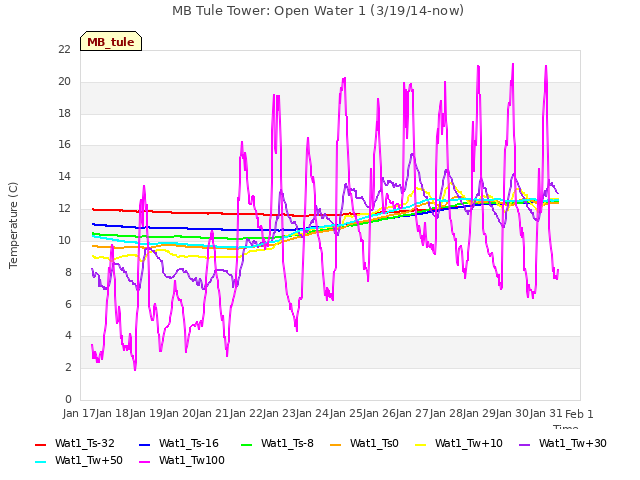The image size is (640, 480).
Task: Click the 22 y-axis tick label
Action: pos(64,49)
